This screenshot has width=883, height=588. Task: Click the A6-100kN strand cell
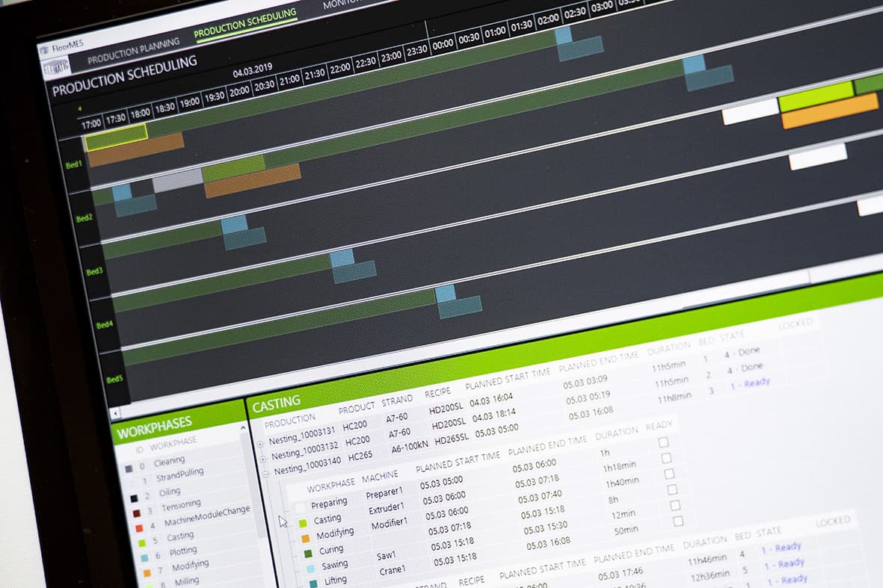tap(410, 446)
